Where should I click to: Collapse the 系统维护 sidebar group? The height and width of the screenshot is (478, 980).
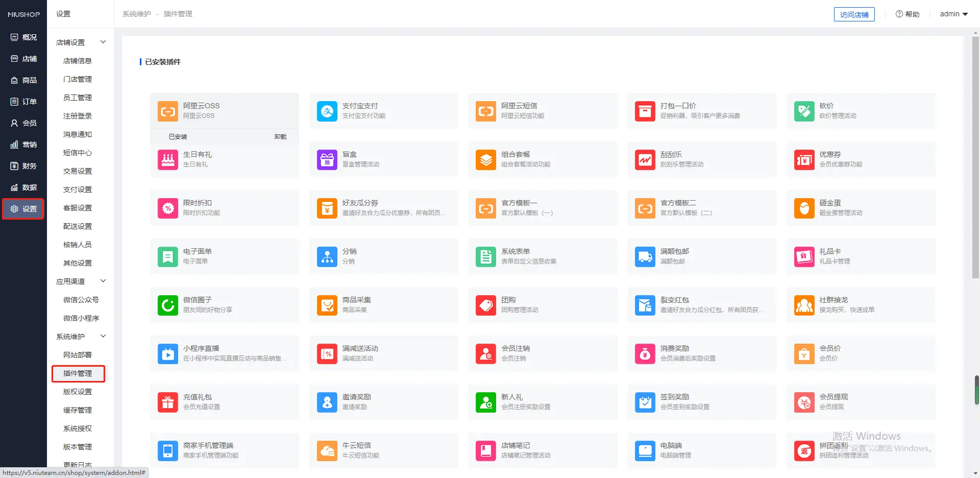103,336
